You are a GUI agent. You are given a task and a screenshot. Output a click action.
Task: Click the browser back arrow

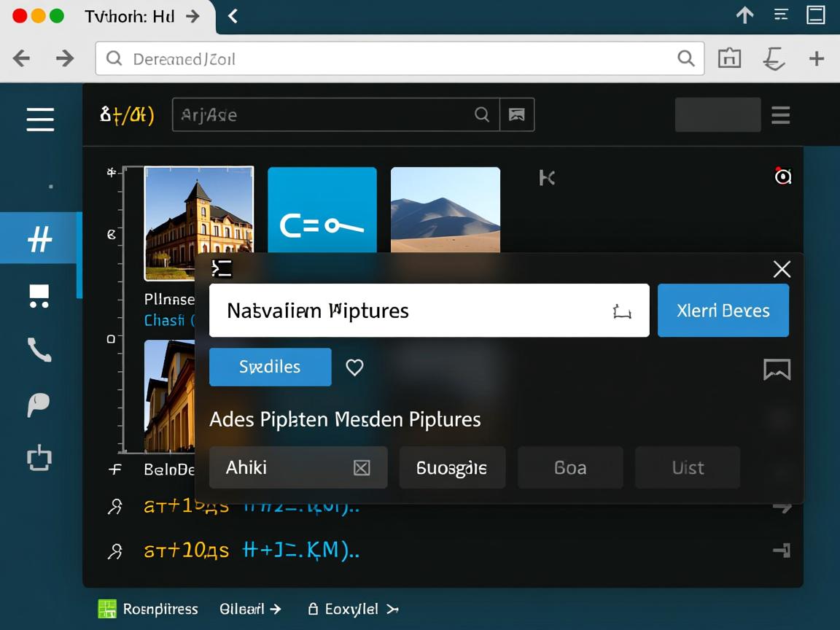(21, 58)
